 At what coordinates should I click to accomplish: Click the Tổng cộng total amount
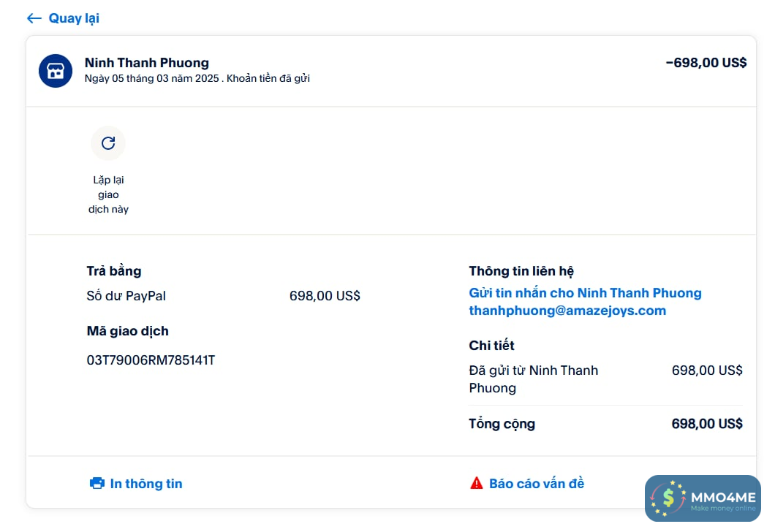click(707, 424)
